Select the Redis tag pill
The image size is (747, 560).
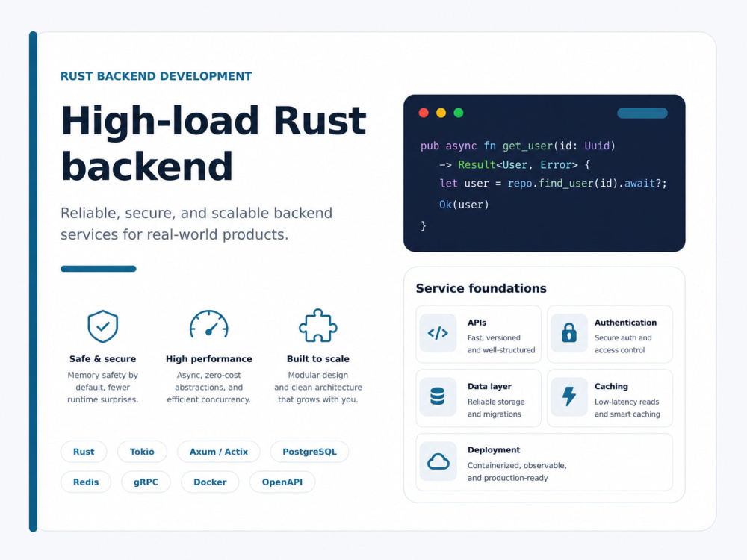pyautogui.click(x=86, y=482)
